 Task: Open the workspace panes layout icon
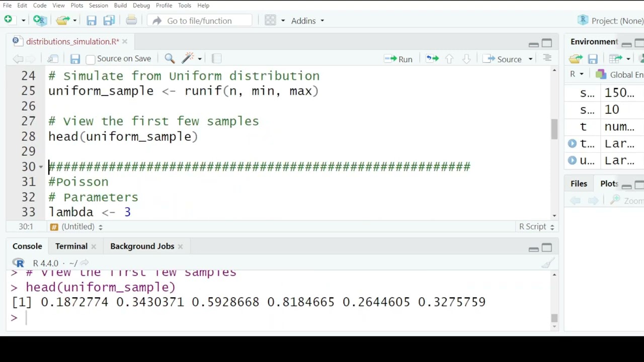[270, 21]
